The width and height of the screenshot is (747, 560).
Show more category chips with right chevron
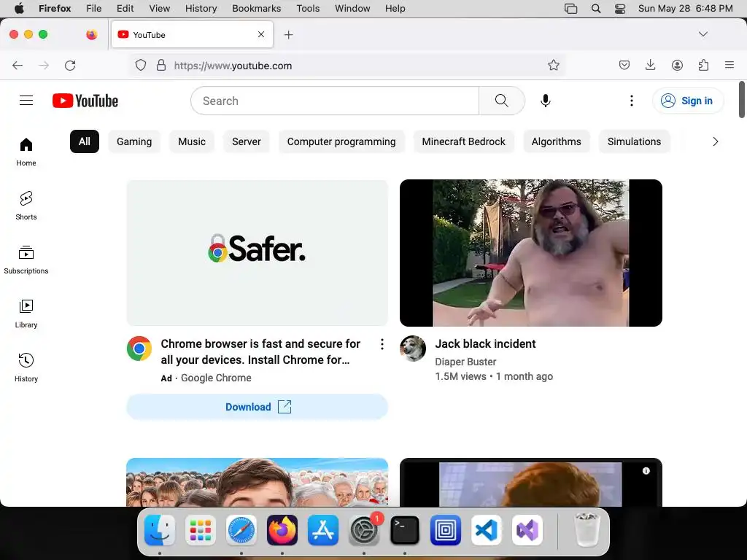(x=715, y=141)
